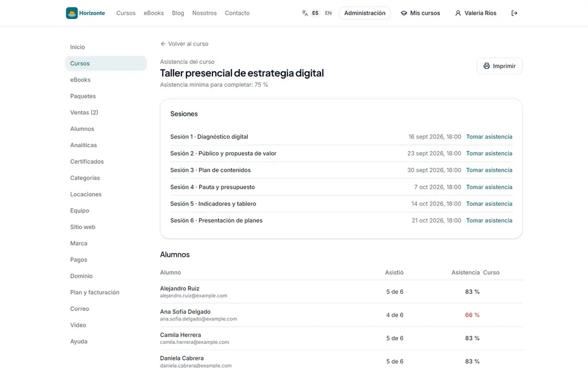
Task: Open Locaciones in the sidebar
Action: [106, 194]
